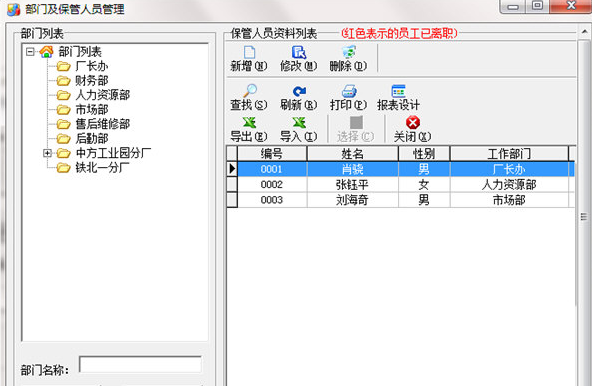Click the 修改 (M) modify icon

point(299,52)
